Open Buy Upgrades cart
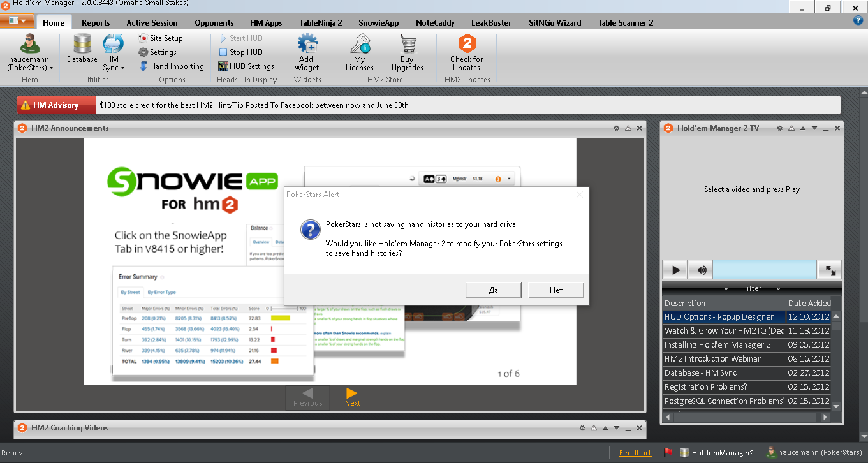Screen dimensions: 868x463 point(408,52)
